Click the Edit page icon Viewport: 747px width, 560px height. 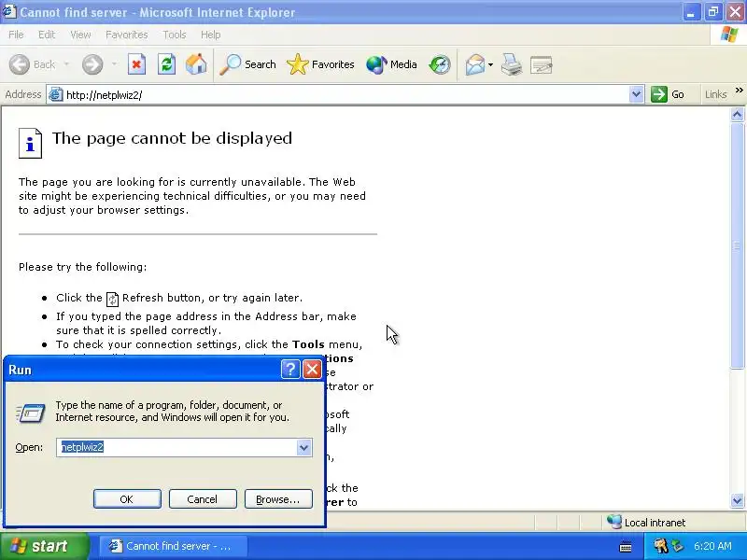[x=542, y=64]
